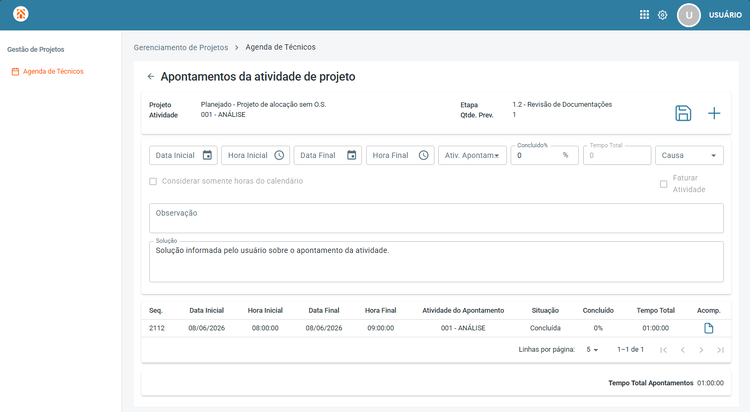Click the 1.2 - Revisão de Documentações value

click(x=562, y=104)
